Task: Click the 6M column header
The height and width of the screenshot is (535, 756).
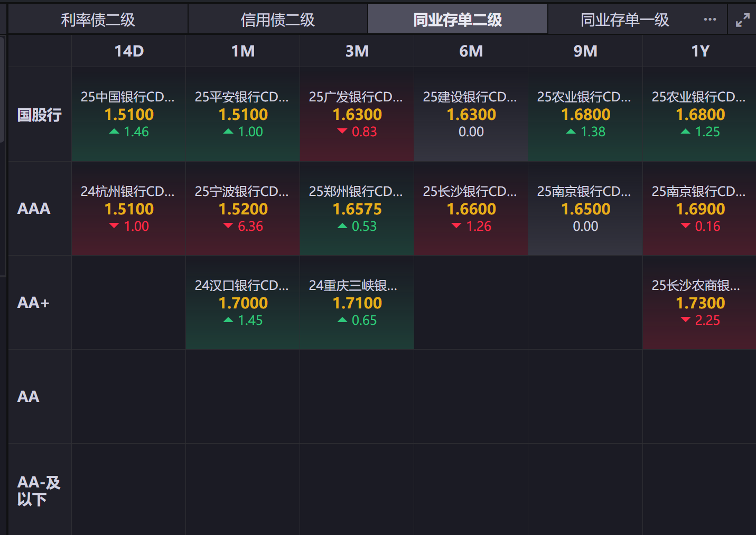Action: [471, 51]
